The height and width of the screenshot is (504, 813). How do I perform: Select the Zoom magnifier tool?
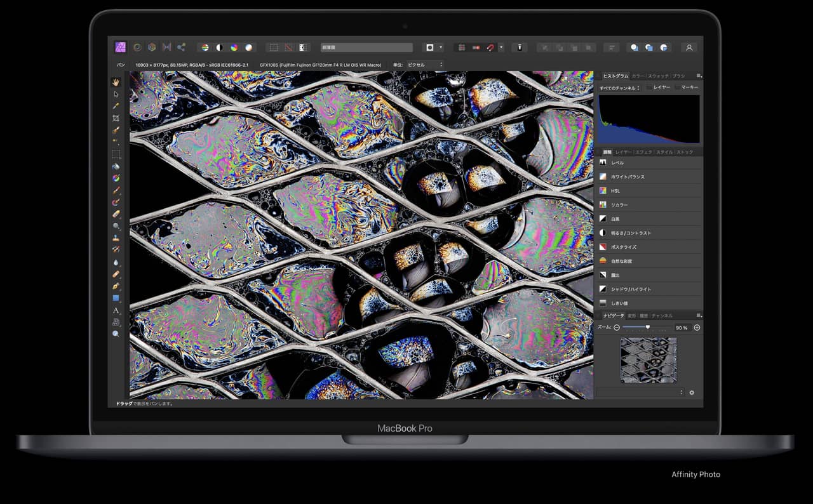click(116, 334)
